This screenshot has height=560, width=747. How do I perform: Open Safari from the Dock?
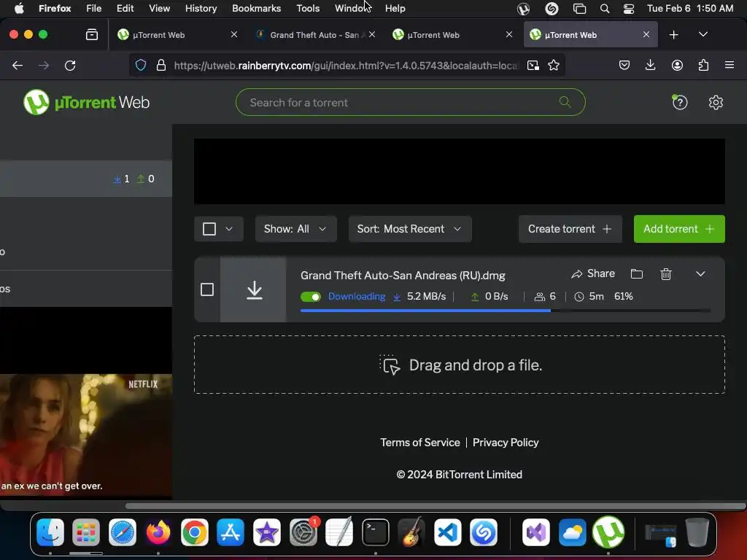tap(123, 532)
